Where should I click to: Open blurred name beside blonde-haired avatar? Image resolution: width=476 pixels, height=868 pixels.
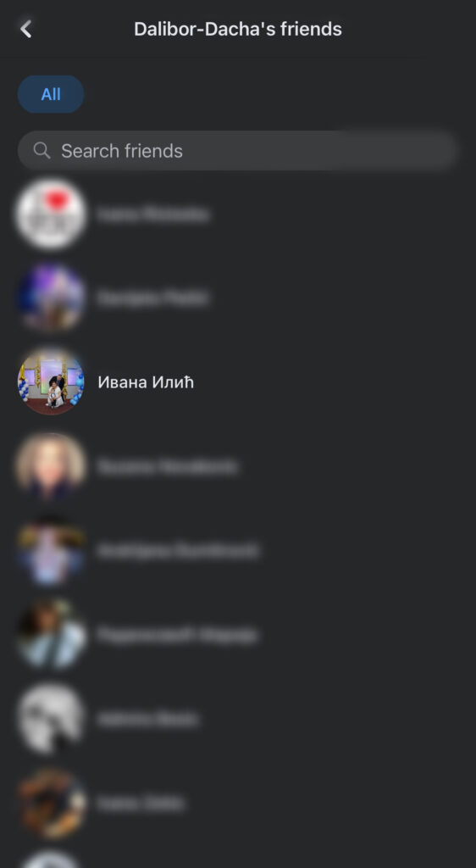click(167, 467)
